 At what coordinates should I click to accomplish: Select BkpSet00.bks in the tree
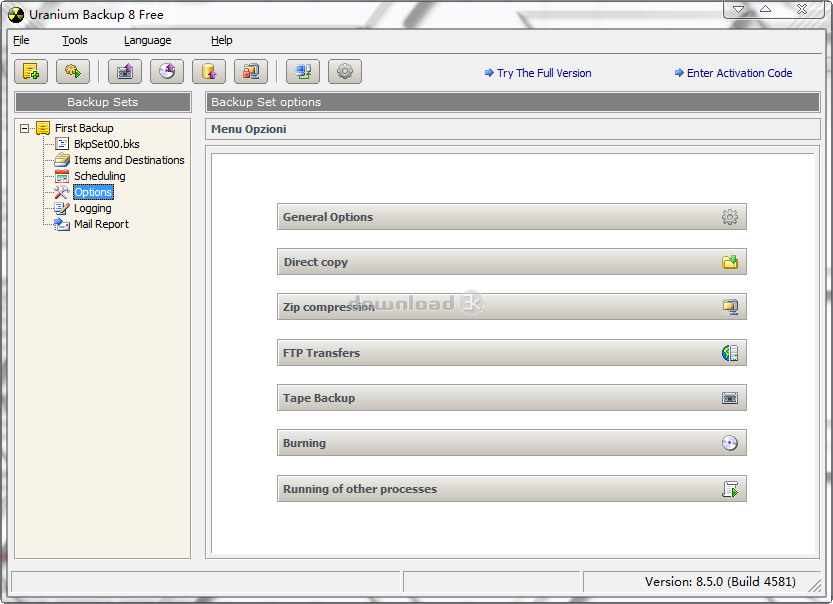click(x=107, y=144)
